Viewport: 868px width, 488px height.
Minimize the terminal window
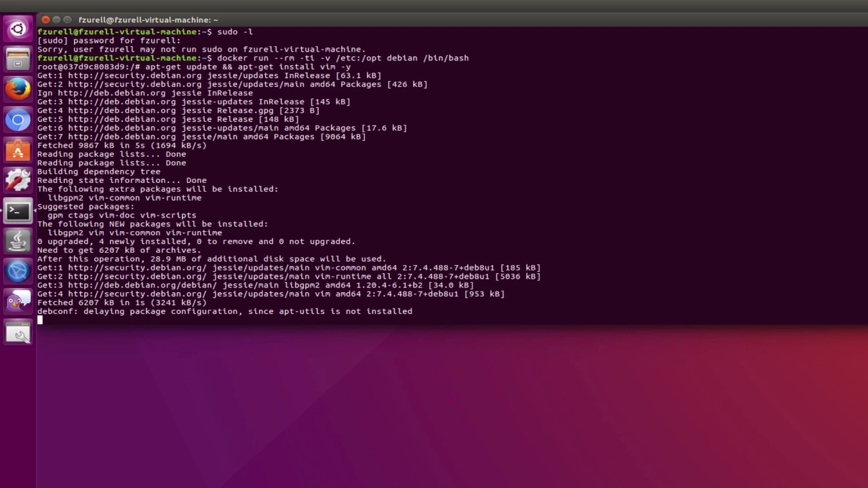coord(57,20)
